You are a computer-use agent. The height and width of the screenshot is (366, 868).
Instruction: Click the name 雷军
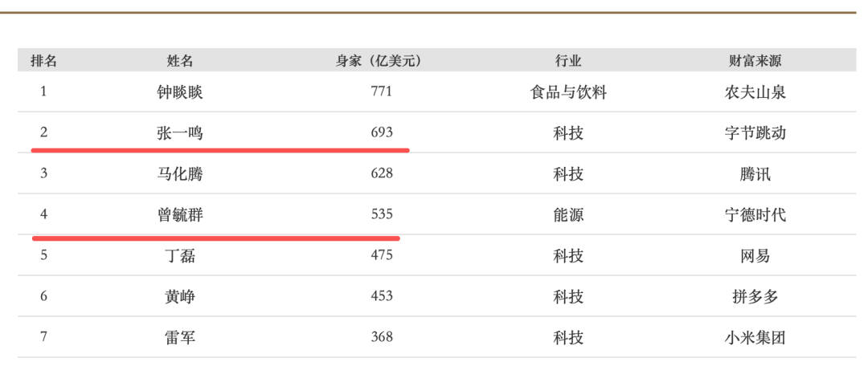[x=180, y=338]
